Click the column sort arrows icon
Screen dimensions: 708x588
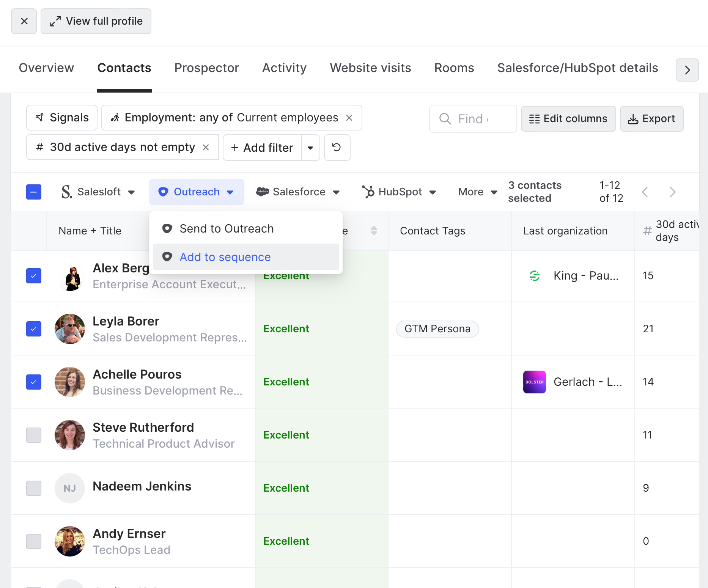[374, 231]
